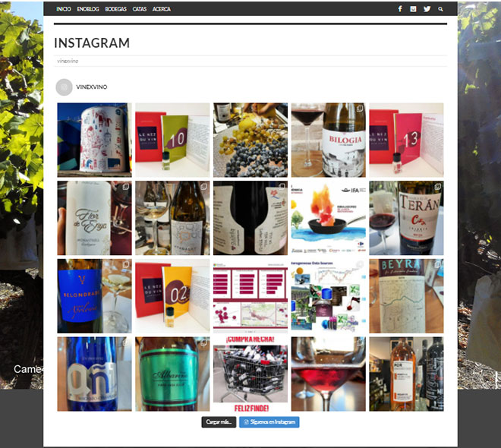
Task: Open the ACERCA menu item
Action: pos(162,9)
